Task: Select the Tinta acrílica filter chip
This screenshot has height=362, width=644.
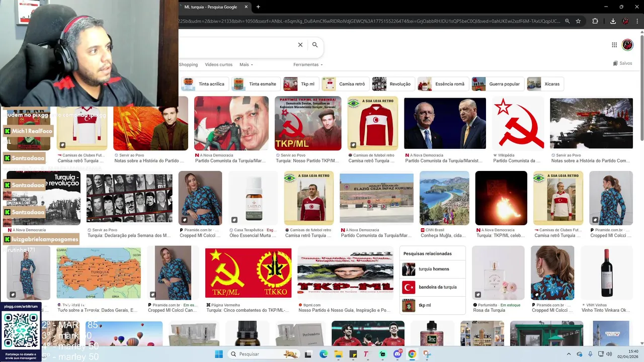Action: 205,84
